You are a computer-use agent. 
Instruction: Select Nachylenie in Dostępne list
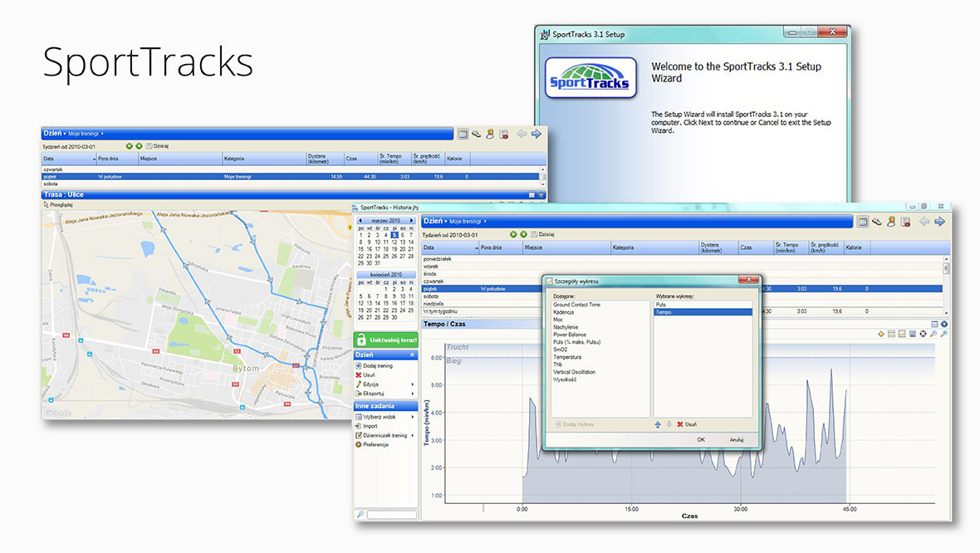click(566, 327)
